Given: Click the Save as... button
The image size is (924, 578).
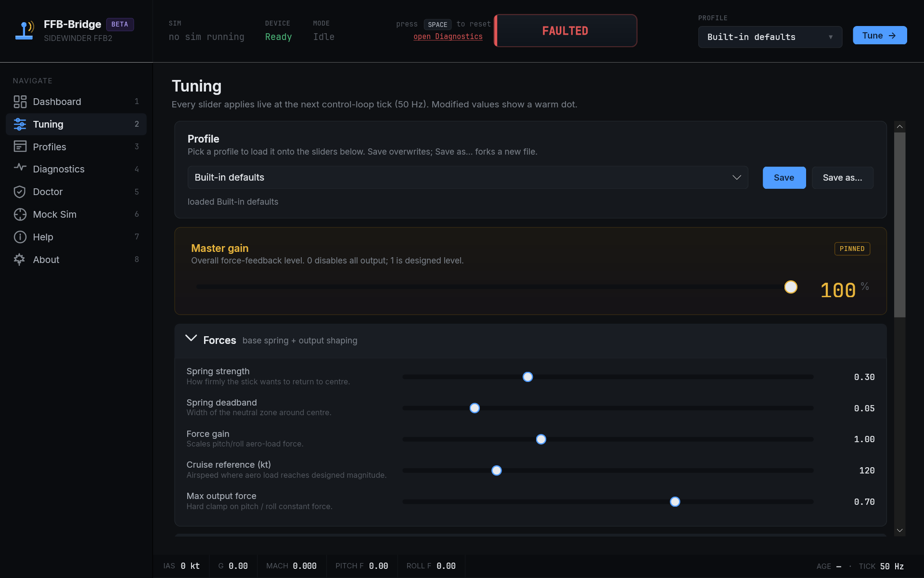Looking at the screenshot, I should click(842, 178).
